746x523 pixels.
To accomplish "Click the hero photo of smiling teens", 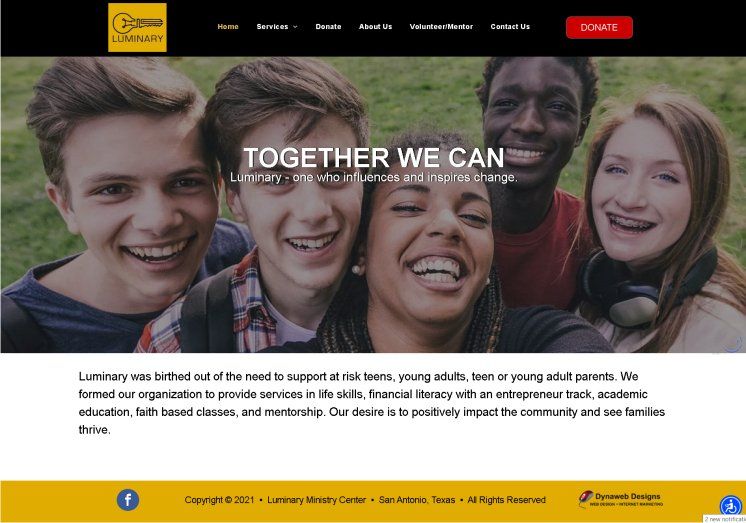I will click(373, 205).
